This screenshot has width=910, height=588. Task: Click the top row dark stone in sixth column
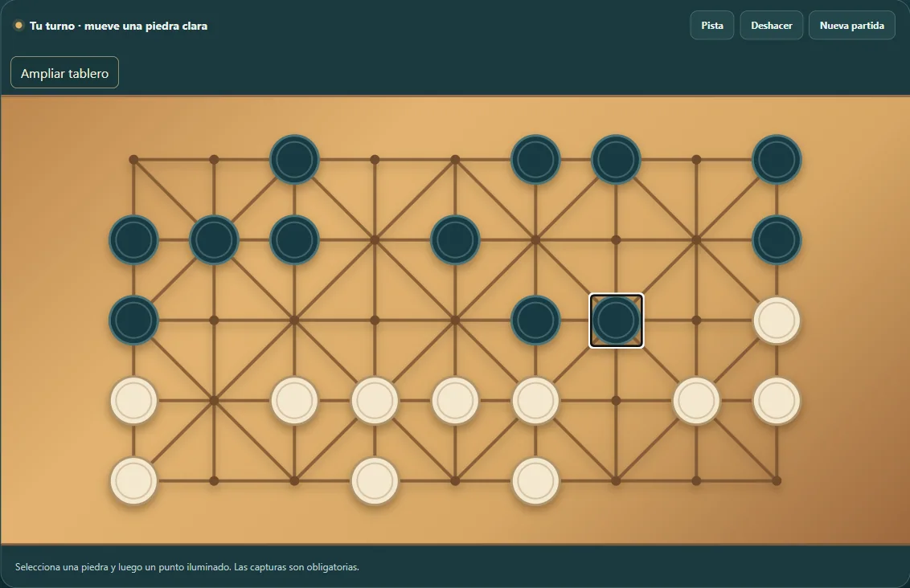[x=535, y=160]
